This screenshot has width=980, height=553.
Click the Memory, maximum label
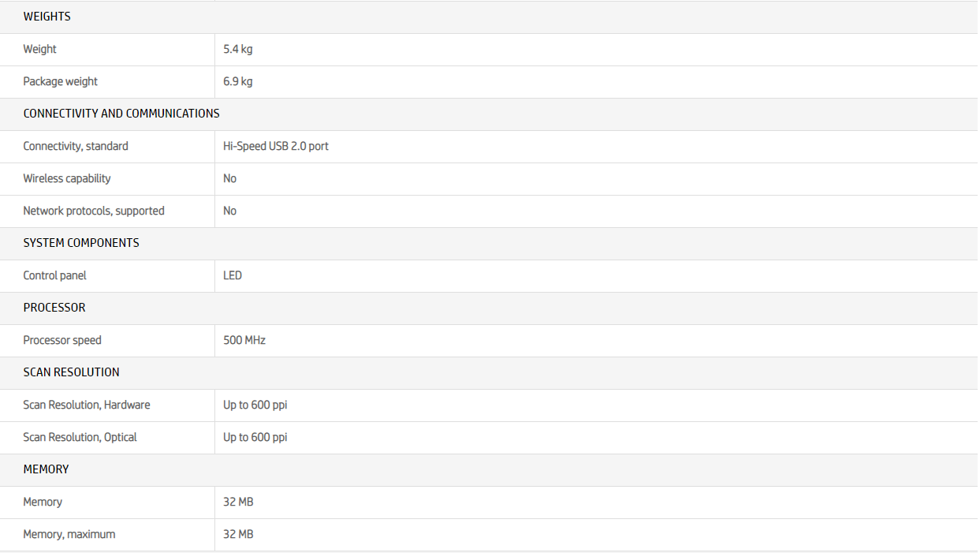point(69,534)
